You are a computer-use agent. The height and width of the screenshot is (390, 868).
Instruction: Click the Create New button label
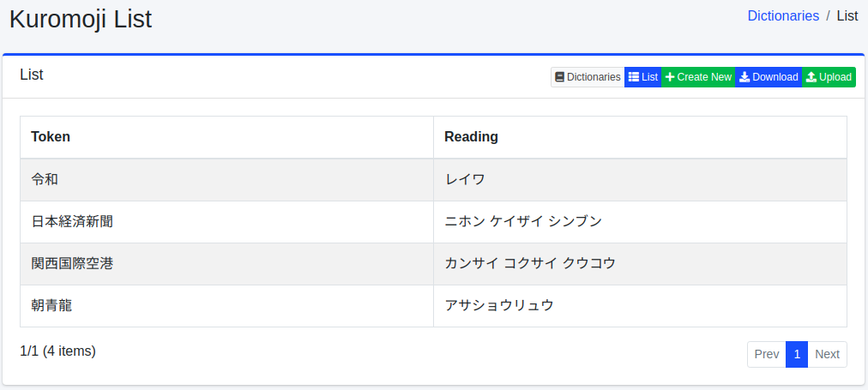tap(704, 77)
